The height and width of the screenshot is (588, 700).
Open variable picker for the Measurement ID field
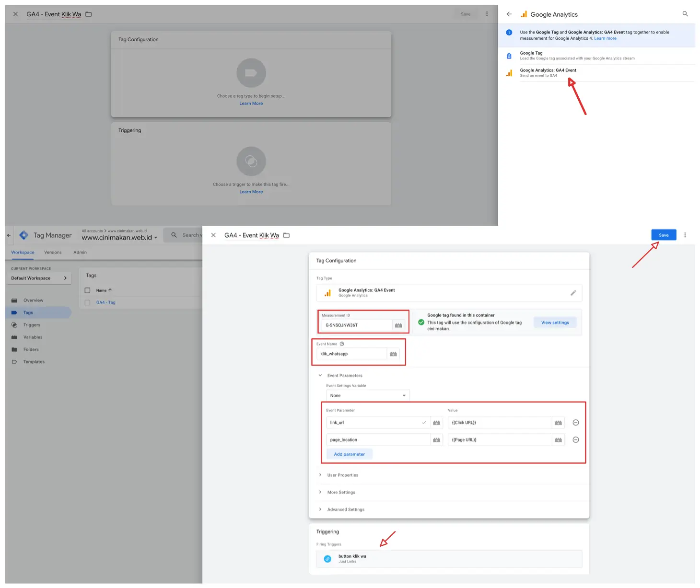398,325
